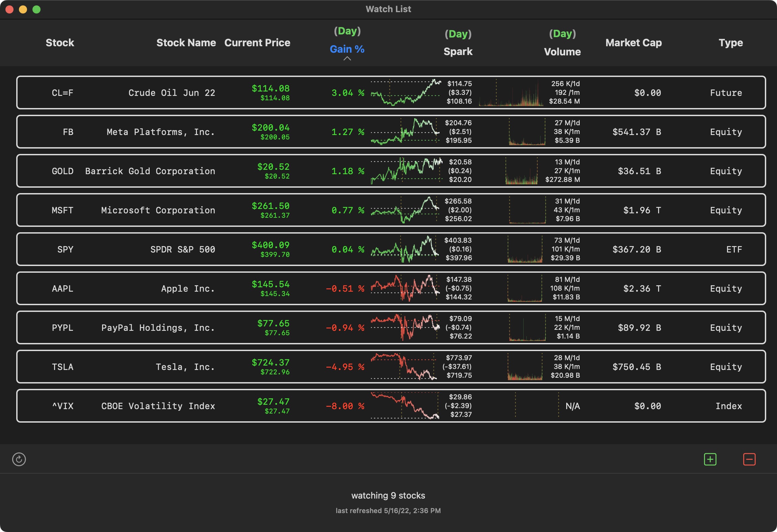Select the PYPL ticker

coord(62,328)
